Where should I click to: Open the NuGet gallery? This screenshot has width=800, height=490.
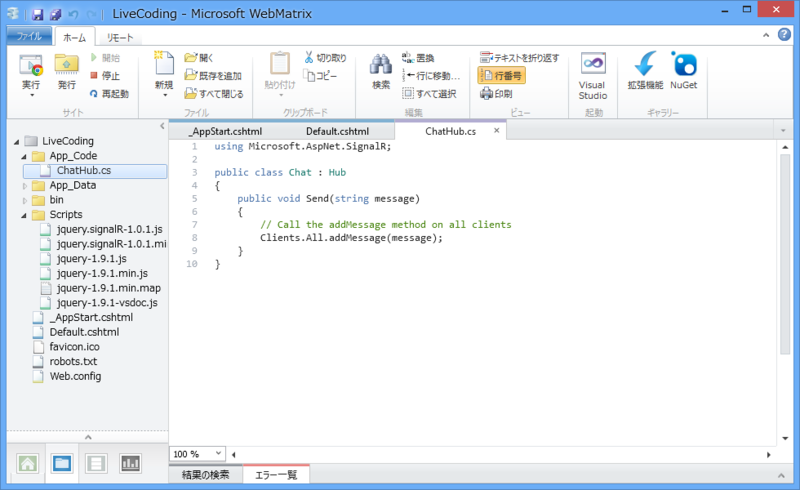[684, 70]
